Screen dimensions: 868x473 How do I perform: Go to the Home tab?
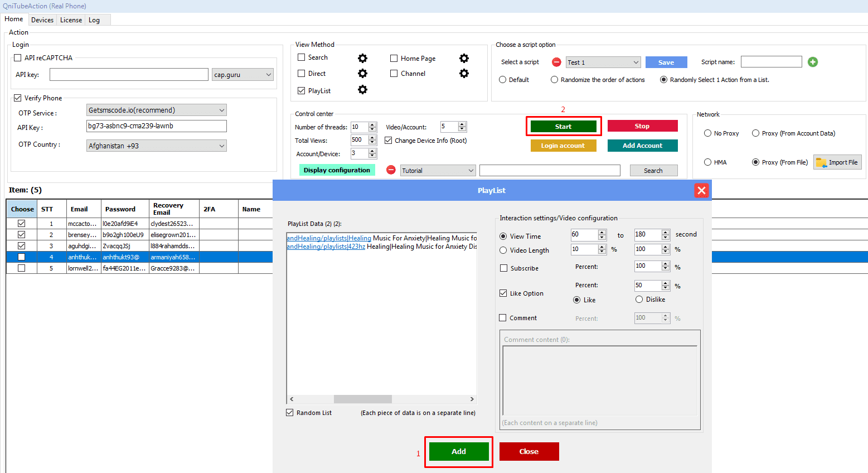(14, 19)
